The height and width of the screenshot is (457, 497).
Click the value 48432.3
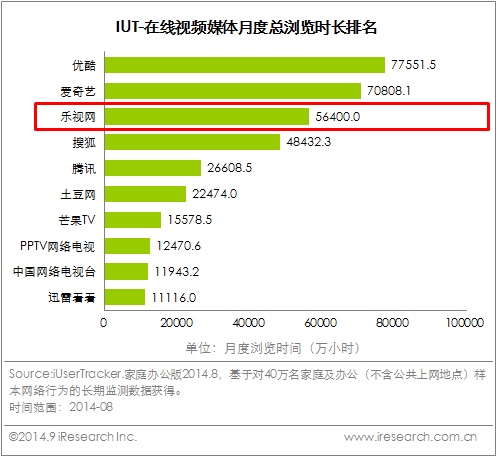309,142
